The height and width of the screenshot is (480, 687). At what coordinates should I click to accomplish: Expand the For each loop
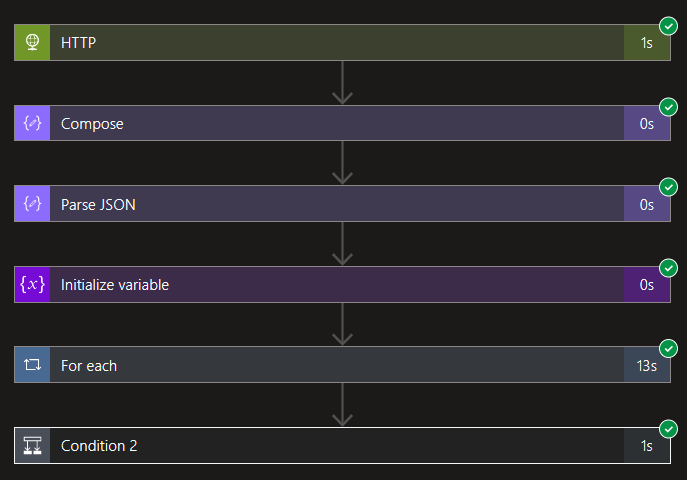point(342,365)
